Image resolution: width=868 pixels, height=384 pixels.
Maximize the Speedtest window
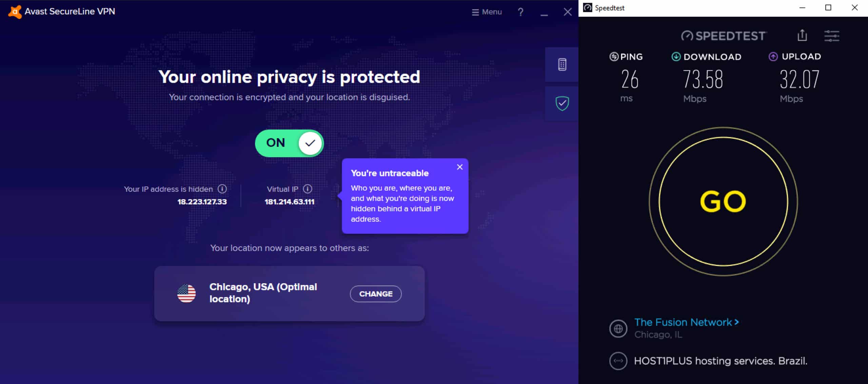[x=828, y=8]
